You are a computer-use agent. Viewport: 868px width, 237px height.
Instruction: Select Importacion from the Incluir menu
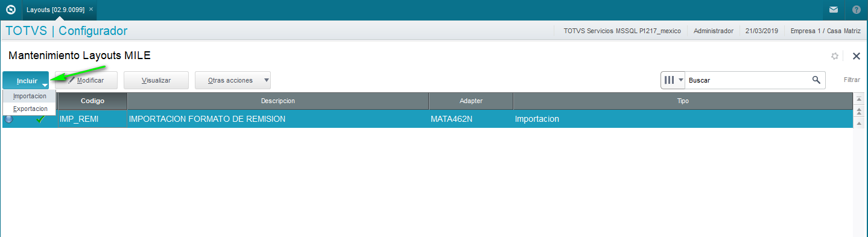pyautogui.click(x=30, y=96)
